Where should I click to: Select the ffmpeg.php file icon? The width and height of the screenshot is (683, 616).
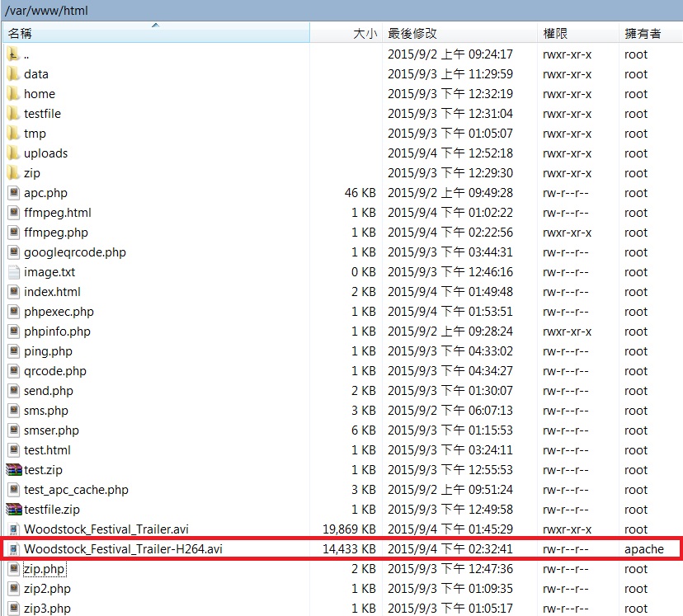pos(14,233)
